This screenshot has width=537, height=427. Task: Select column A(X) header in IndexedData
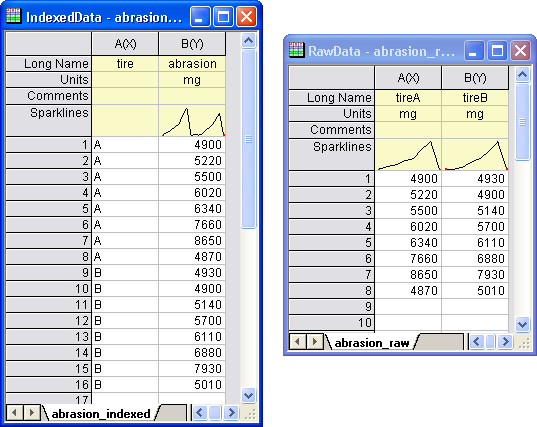pos(125,43)
